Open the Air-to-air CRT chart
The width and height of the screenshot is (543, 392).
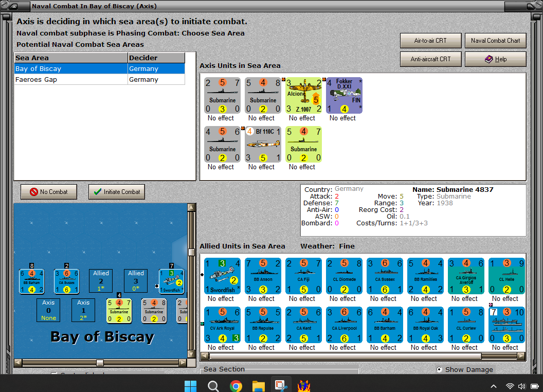(x=430, y=41)
